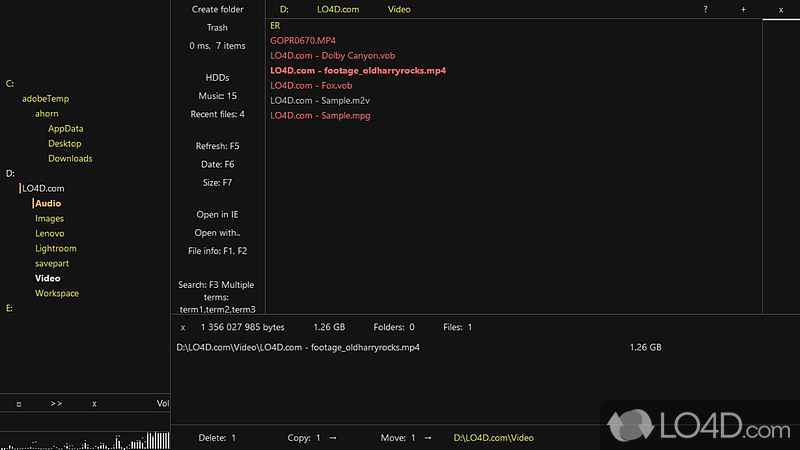This screenshot has width=800, height=450.
Task: Open the adobeTemp folder in tree
Action: click(x=45, y=99)
